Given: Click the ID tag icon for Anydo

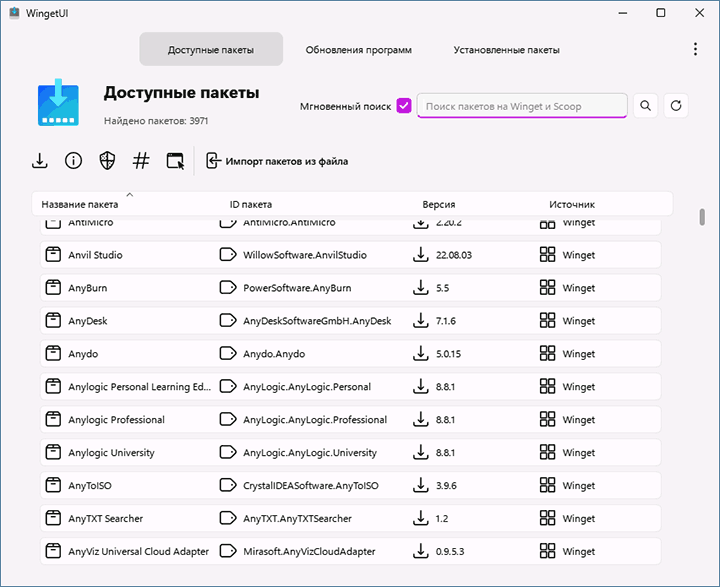Looking at the screenshot, I should (228, 354).
